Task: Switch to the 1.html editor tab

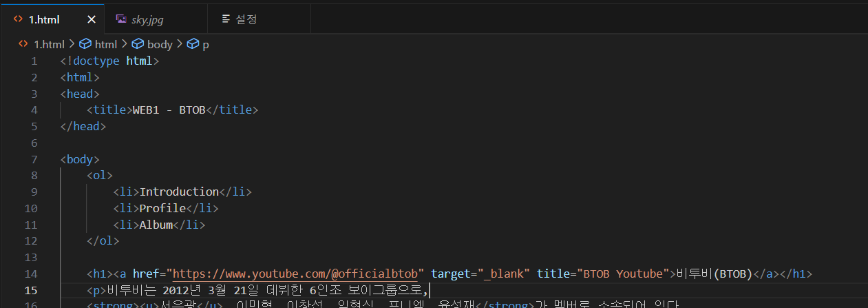Action: tap(52, 19)
